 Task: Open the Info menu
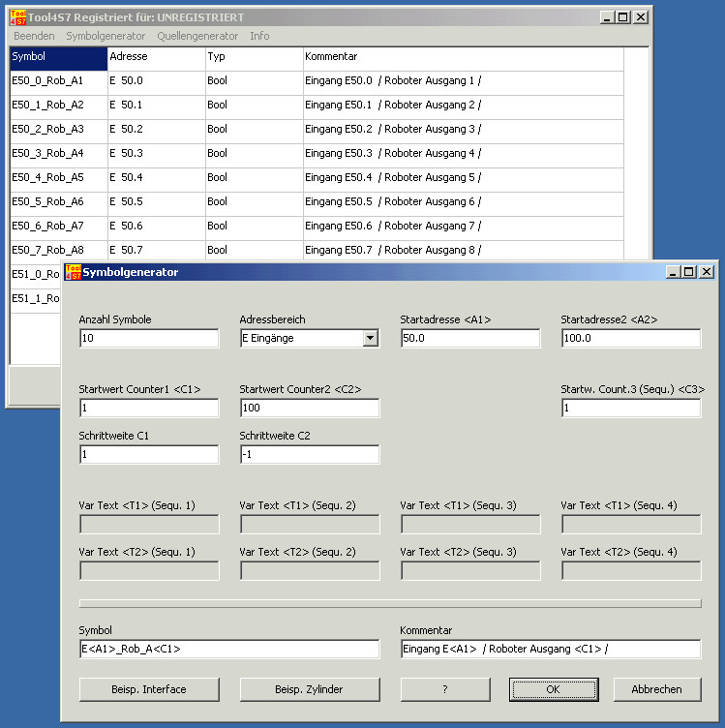pos(259,36)
